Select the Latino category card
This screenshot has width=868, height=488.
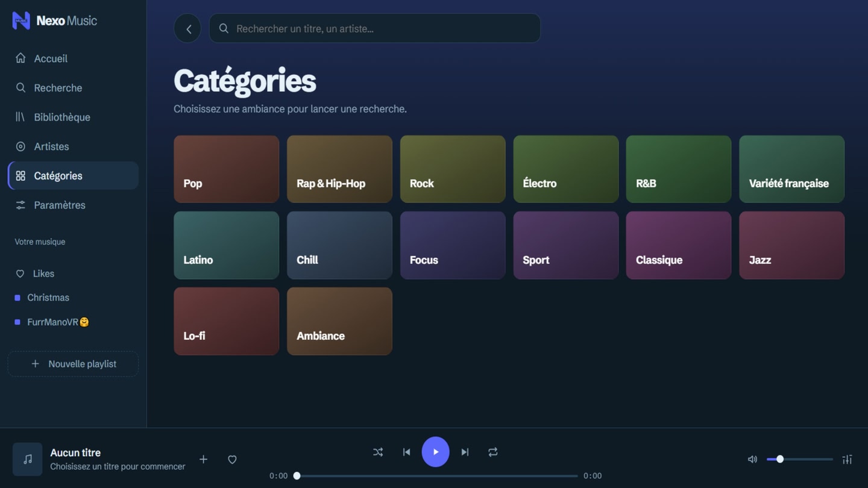coord(227,245)
